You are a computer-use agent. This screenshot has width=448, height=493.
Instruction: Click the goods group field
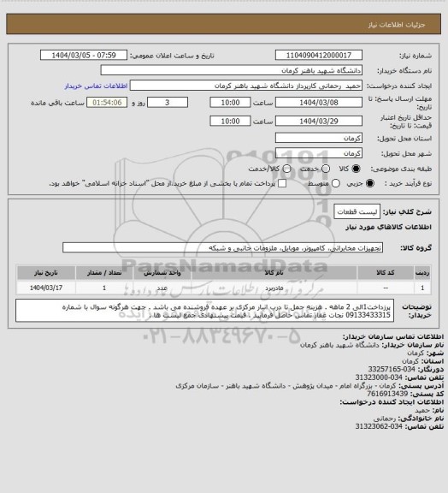223,247
